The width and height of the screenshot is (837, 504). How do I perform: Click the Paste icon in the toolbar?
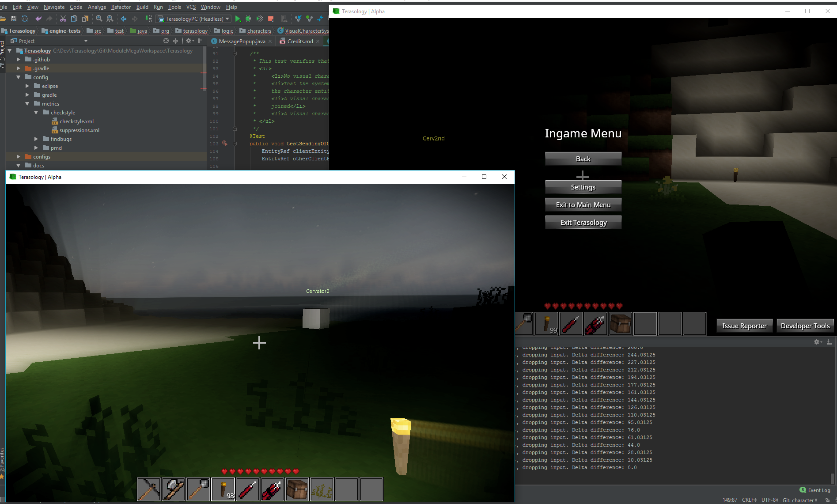(x=85, y=19)
